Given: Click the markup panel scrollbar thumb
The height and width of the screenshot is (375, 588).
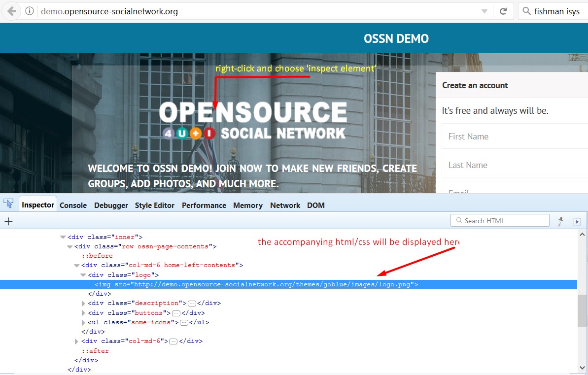Looking at the screenshot, I should click(583, 311).
